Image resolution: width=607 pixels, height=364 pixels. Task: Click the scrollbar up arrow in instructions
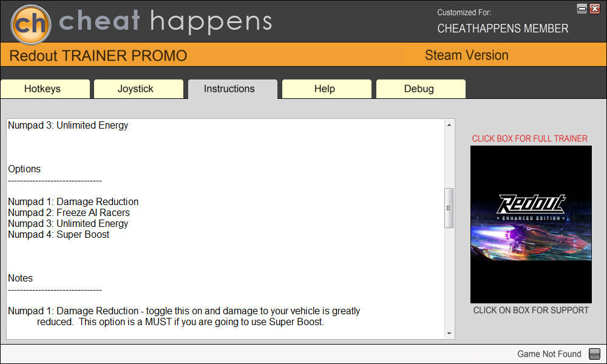(449, 125)
